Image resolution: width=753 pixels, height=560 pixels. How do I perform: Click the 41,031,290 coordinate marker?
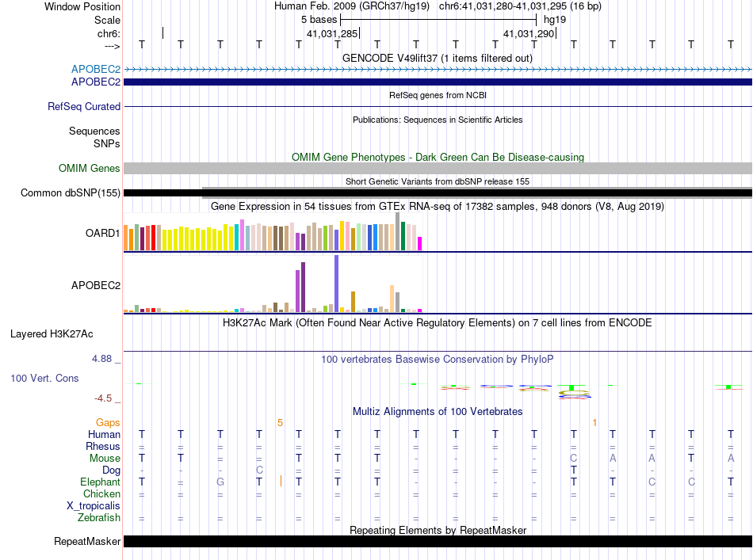tap(529, 33)
